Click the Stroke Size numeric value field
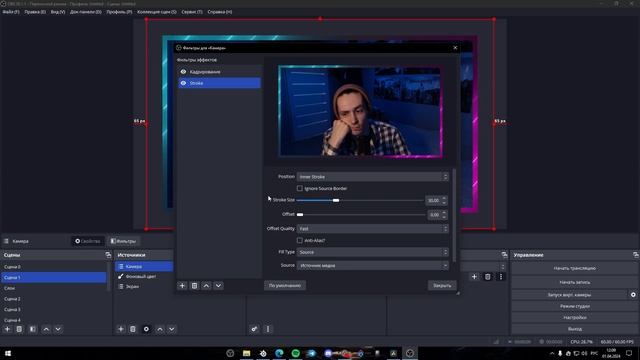Viewport: 640px width, 360px height. point(433,200)
